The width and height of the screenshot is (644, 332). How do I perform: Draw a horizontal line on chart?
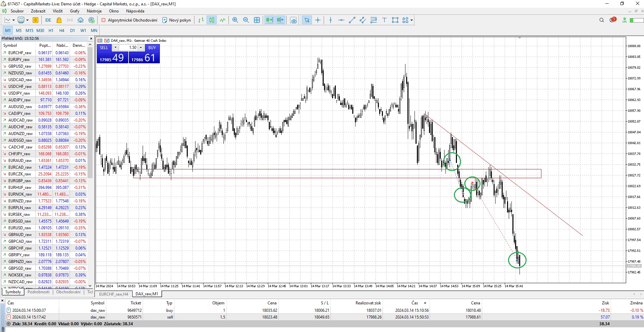pyautogui.click(x=341, y=20)
